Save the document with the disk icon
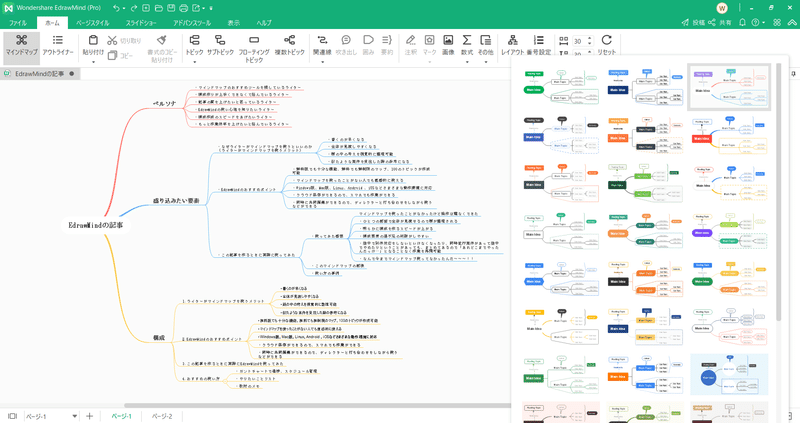Viewport: 800px width, 423px height. pyautogui.click(x=171, y=8)
